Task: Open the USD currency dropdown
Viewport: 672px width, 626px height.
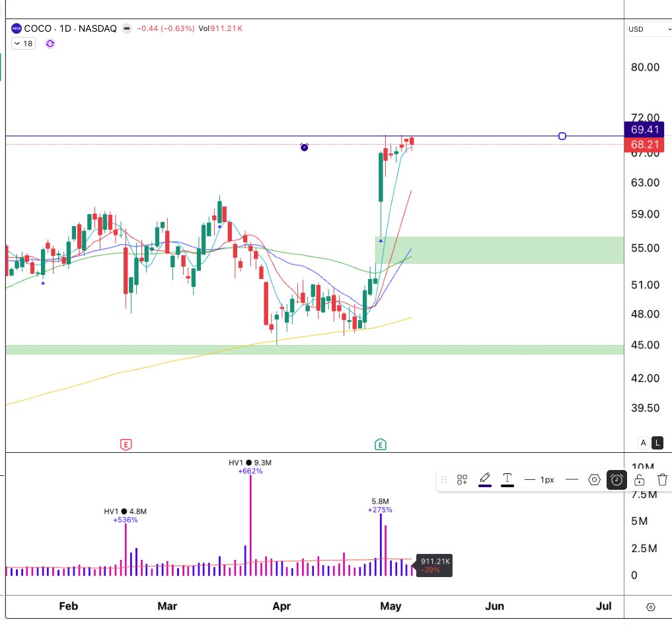Action: (x=649, y=29)
